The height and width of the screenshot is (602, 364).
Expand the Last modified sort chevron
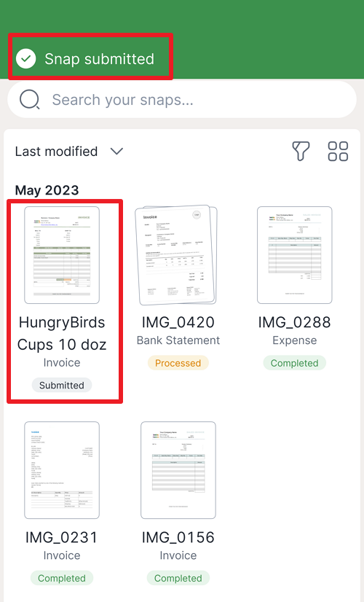pos(116,152)
